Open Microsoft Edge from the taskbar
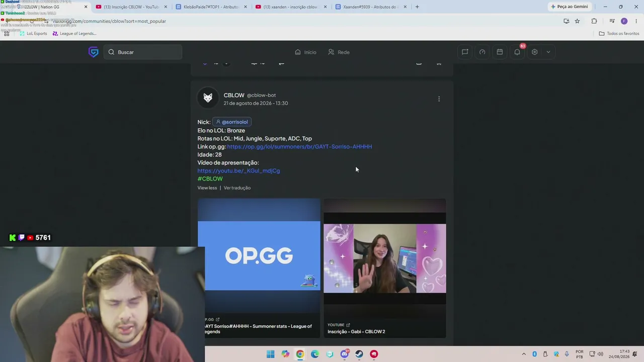Viewport: 644px width, 362px height. (x=315, y=354)
